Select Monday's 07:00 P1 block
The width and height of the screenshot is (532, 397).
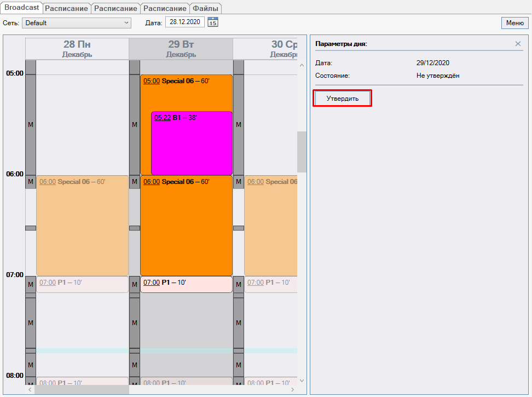click(83, 284)
